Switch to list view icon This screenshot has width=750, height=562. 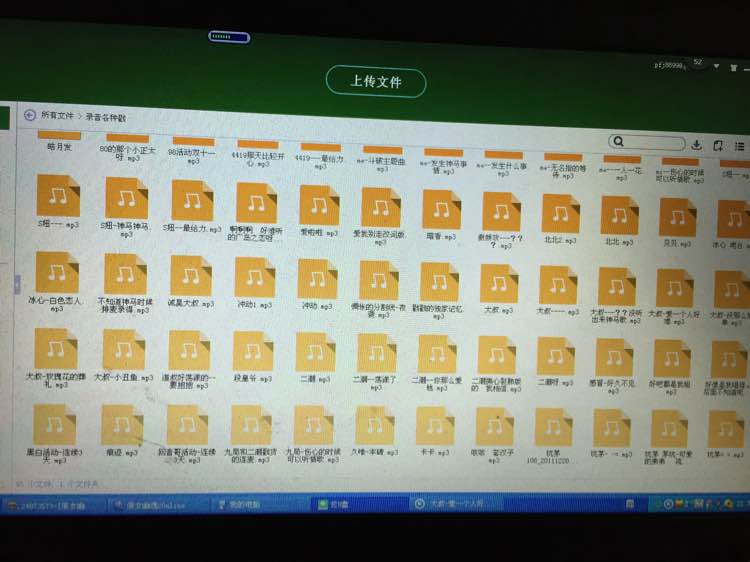[739, 146]
